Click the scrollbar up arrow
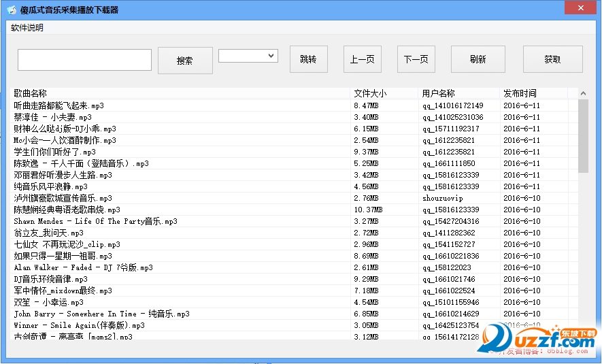 click(x=583, y=93)
